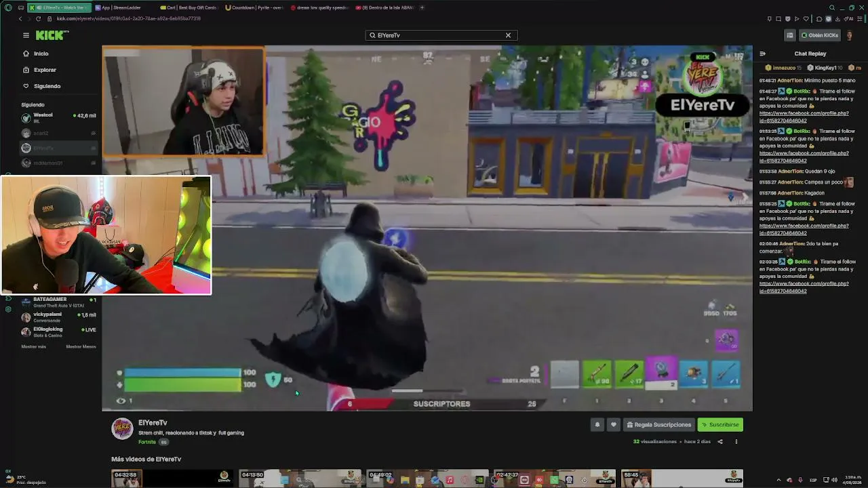Open the browser bookmark heart icon

pos(805,19)
